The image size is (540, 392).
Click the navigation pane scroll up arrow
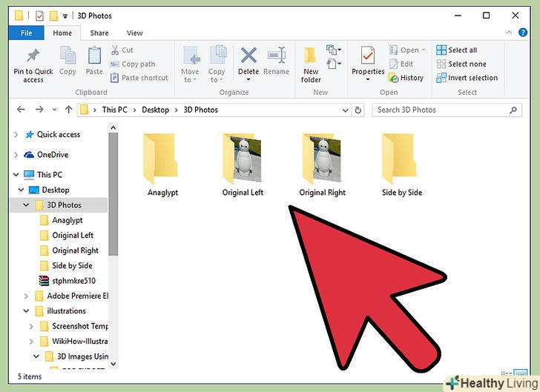click(113, 127)
